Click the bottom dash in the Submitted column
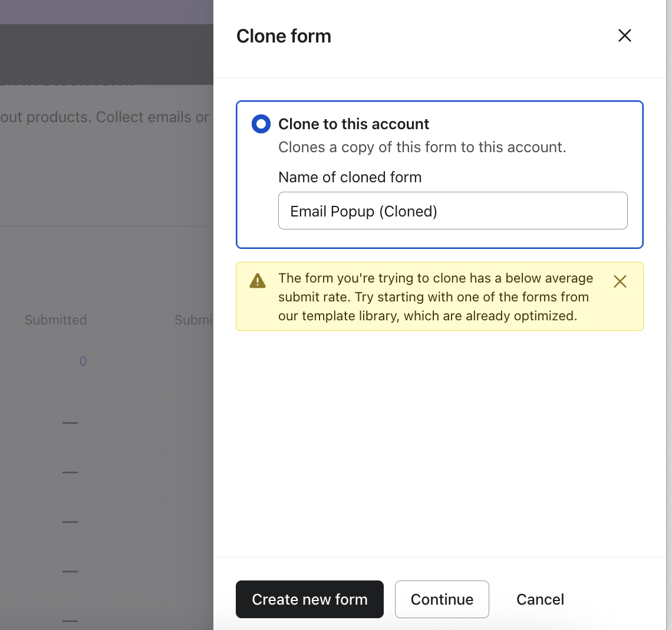 click(x=70, y=621)
